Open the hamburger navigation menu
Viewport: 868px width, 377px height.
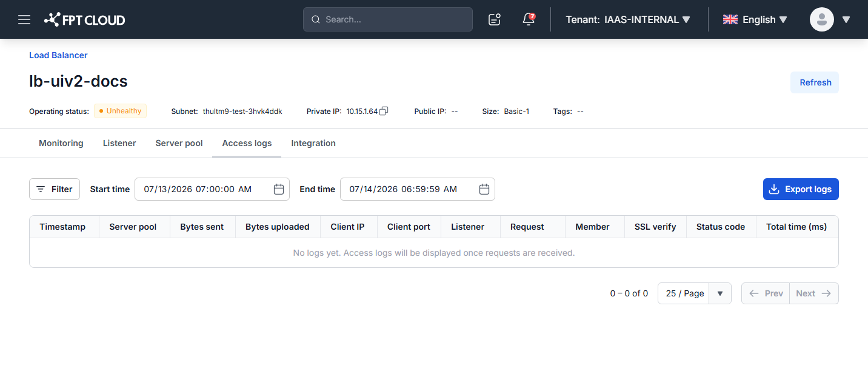(x=24, y=19)
